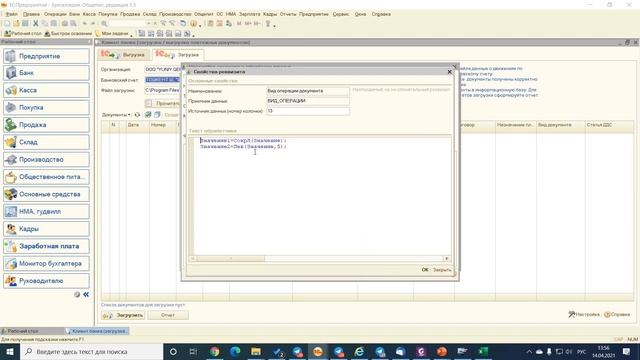The height and width of the screenshot is (360, 640).
Task: Click the Дата column header
Action: tap(138, 125)
